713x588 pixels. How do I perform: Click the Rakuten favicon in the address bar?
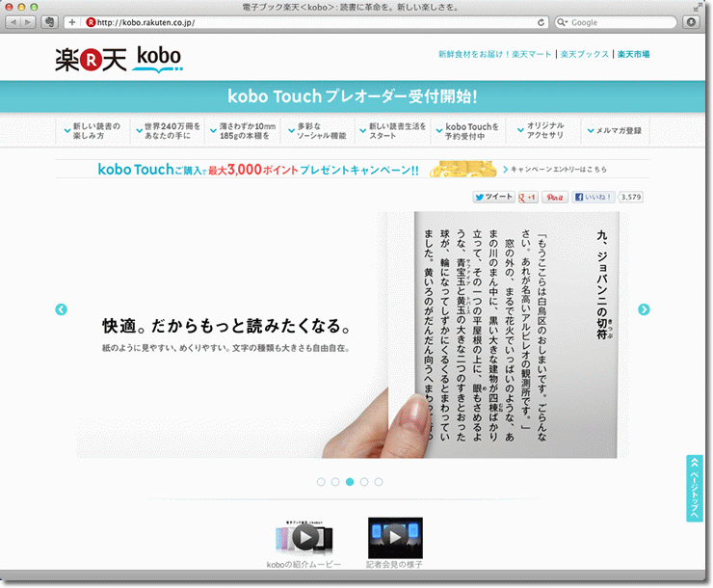click(91, 22)
